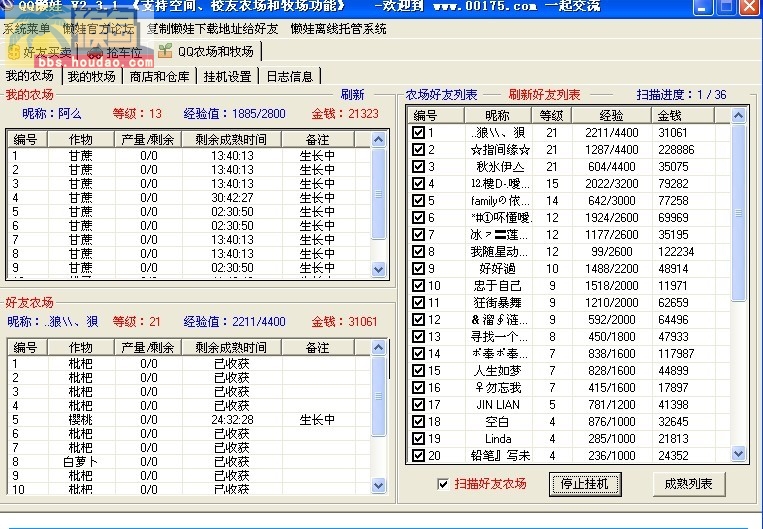
Task: Select friend farm row 8 白萝卜
Action: tap(189, 461)
